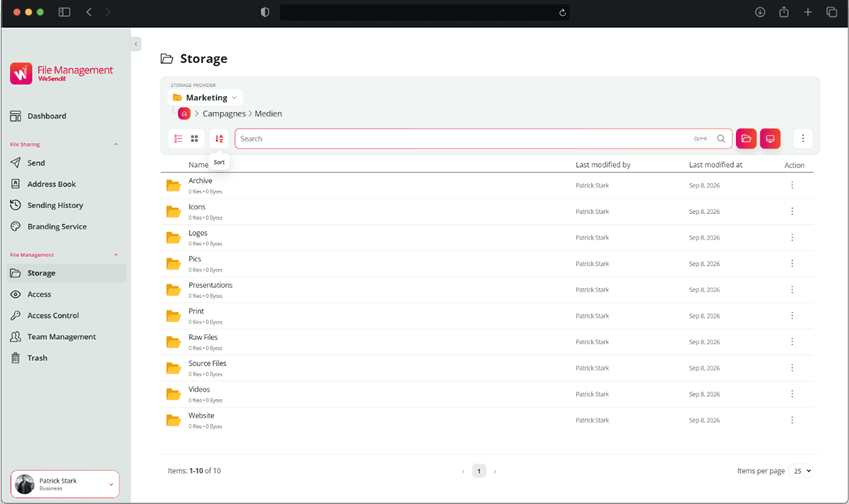849x504 pixels.
Task: Open the Sort options button
Action: click(219, 139)
